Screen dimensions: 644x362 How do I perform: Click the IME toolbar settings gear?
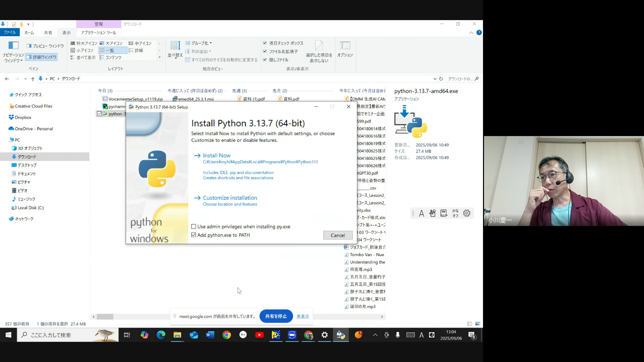(x=467, y=213)
